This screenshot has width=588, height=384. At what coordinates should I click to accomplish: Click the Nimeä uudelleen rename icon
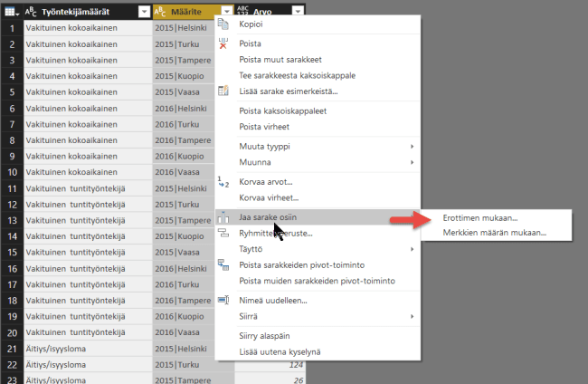click(x=223, y=300)
